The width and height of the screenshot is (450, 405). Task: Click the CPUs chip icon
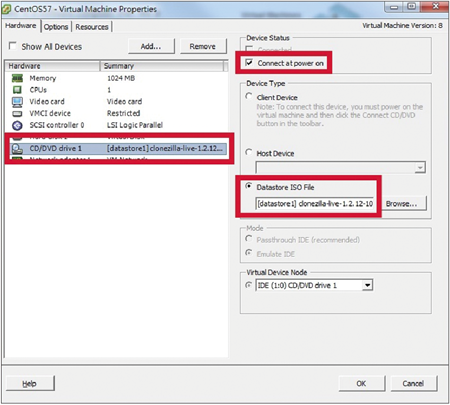[17, 90]
